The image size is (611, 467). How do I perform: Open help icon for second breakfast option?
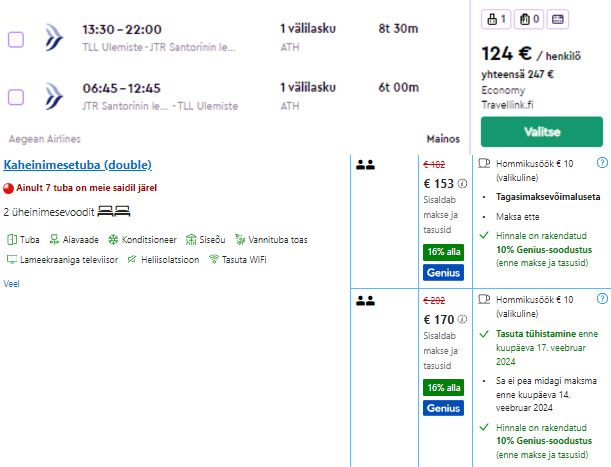(x=602, y=299)
